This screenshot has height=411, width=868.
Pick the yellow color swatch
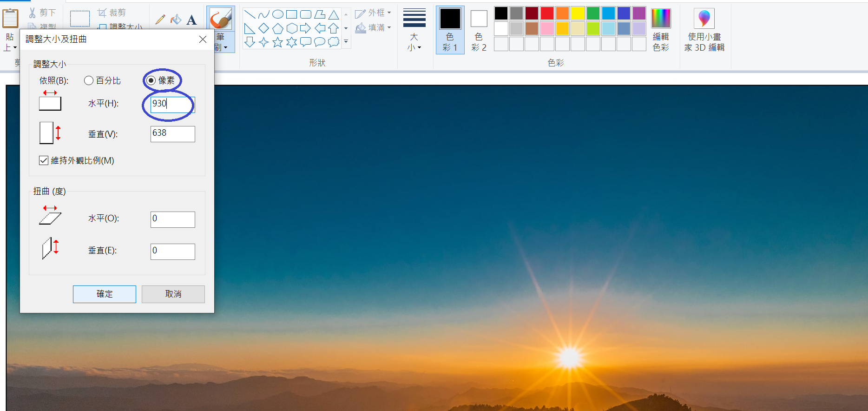tap(578, 13)
